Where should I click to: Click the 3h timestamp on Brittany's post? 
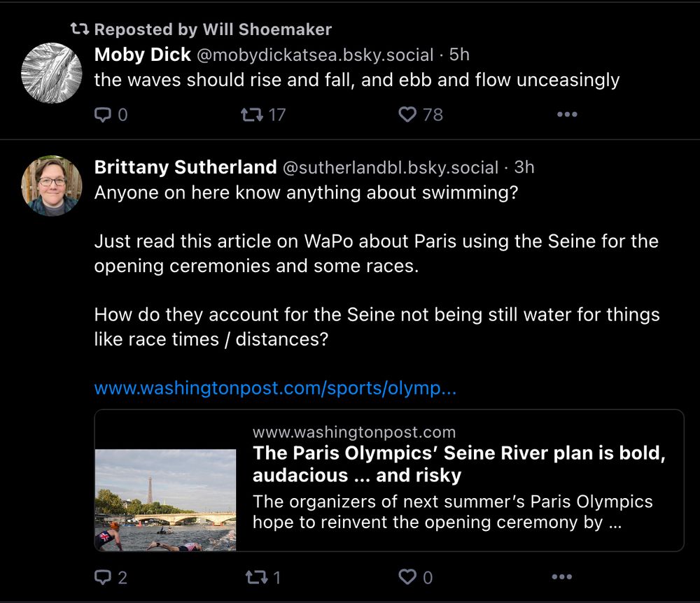coord(524,168)
